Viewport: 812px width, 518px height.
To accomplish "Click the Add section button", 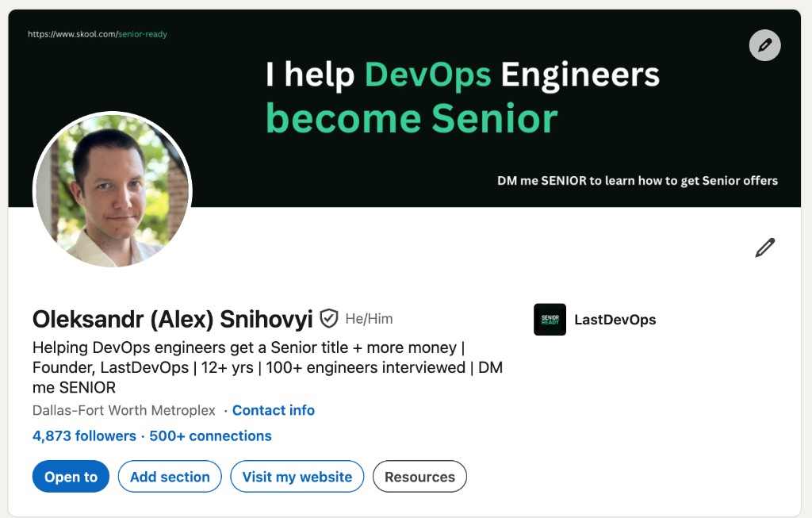I will click(x=170, y=477).
